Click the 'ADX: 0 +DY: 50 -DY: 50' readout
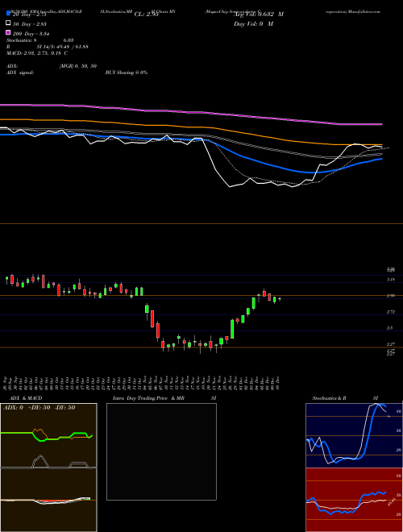 39,408
